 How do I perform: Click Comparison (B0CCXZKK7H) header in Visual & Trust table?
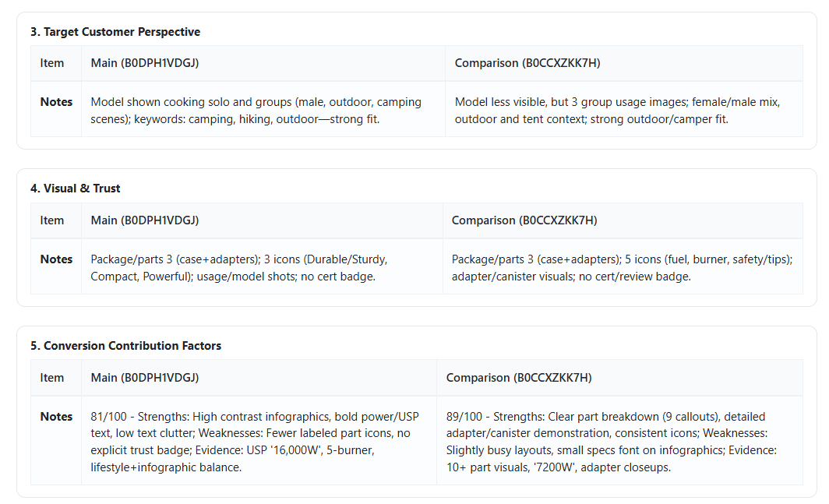click(x=524, y=220)
